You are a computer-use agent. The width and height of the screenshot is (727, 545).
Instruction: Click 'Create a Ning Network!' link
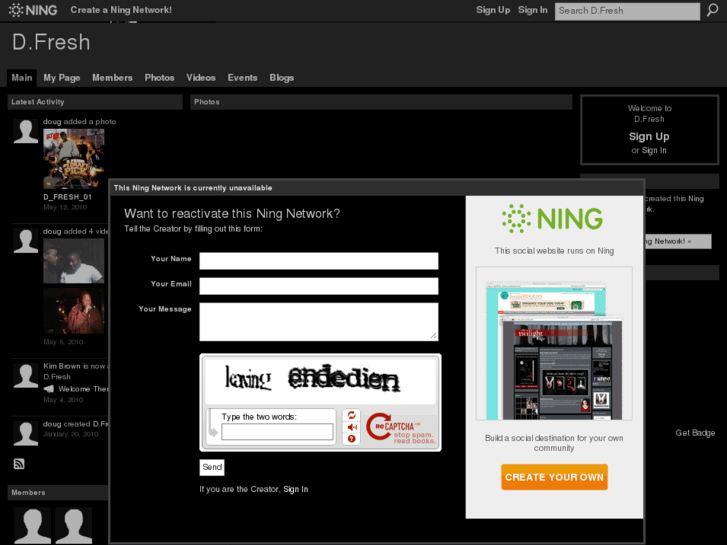(x=121, y=10)
